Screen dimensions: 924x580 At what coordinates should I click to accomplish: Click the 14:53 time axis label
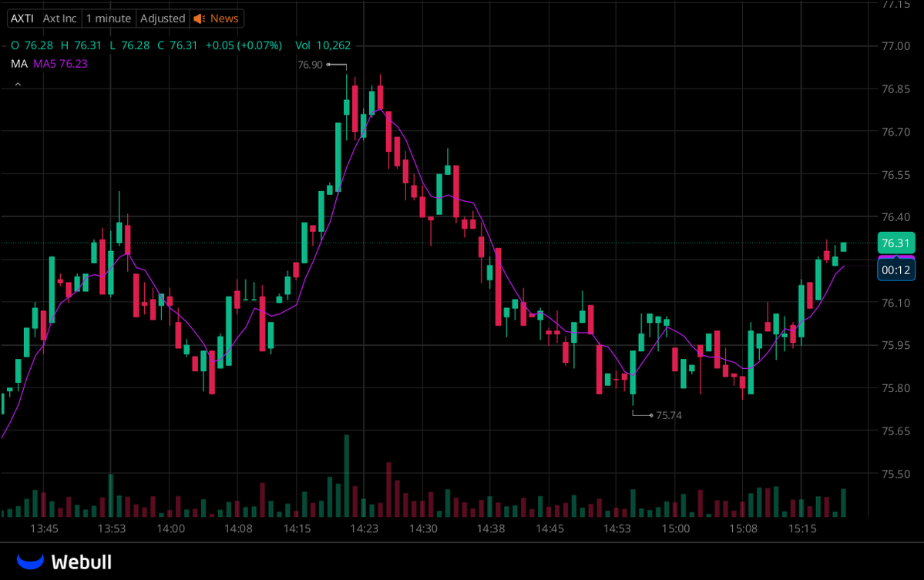(x=617, y=528)
